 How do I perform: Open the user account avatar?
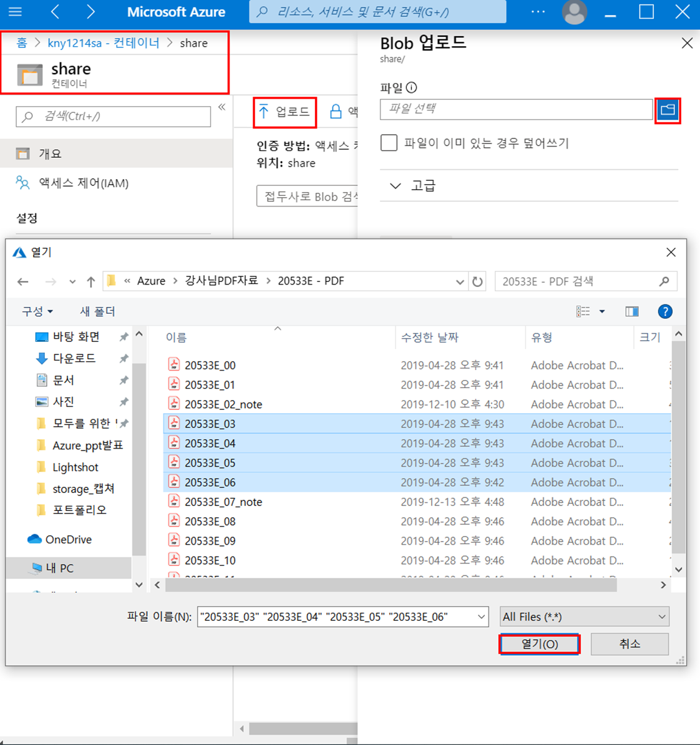(x=574, y=12)
